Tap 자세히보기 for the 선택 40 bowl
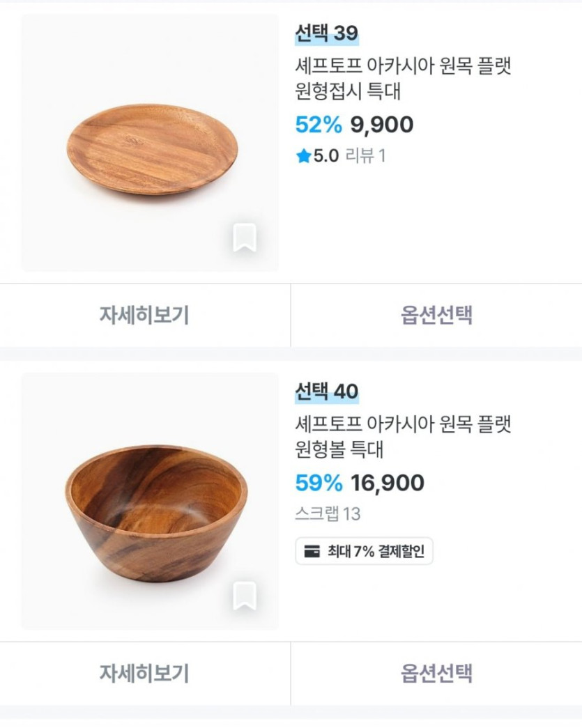582x728 pixels. (144, 674)
